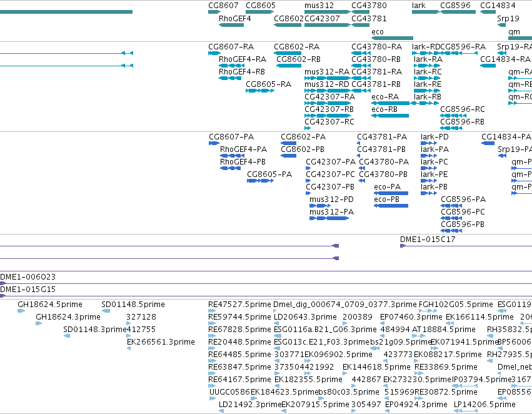This screenshot has height=414, width=532.
Task: Select the 327128 feature label
Action: pos(141,317)
